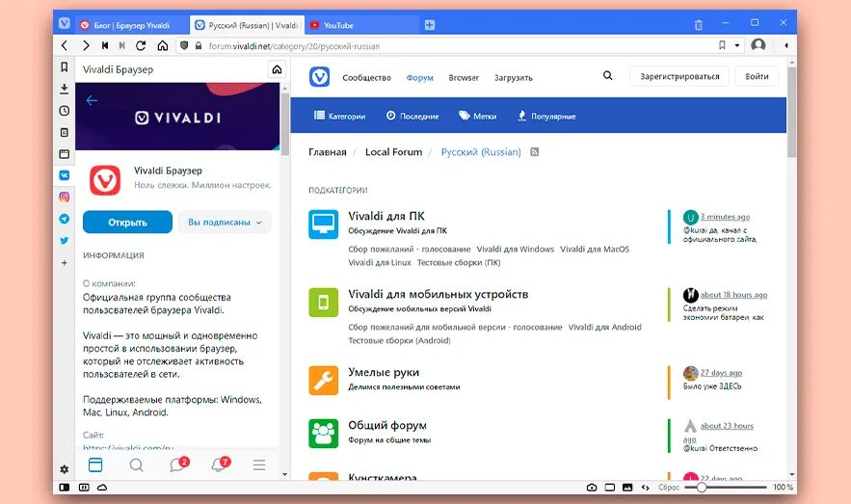Go back using the toolbar back arrow
Screen dimensions: 851x504
click(x=65, y=46)
